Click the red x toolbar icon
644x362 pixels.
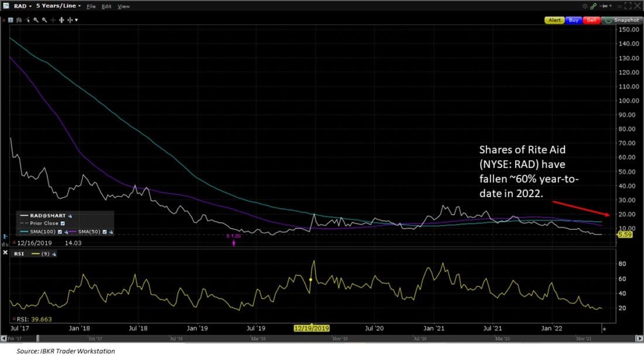pos(4,20)
